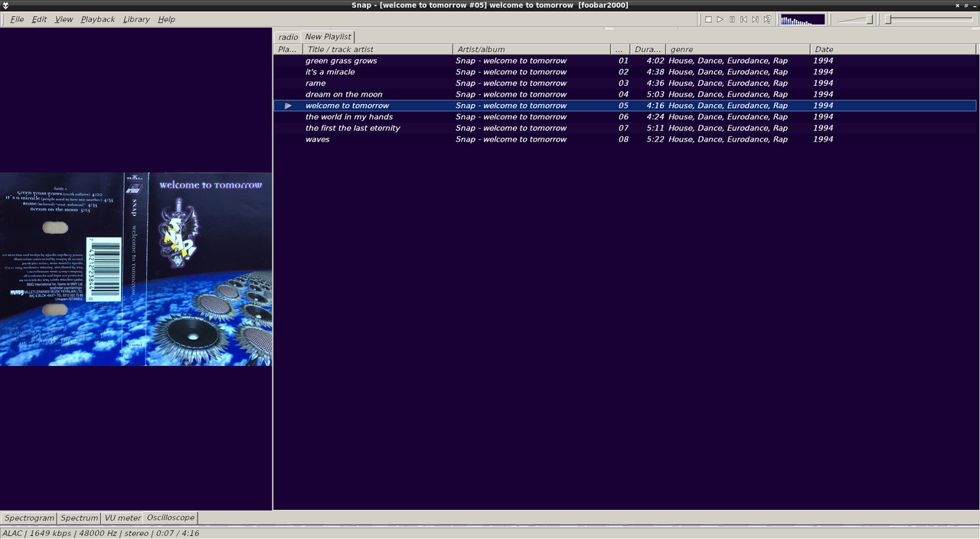Click duration 5:03 of dream on the moon
Image resolution: width=980 pixels, height=539 pixels.
pos(655,94)
